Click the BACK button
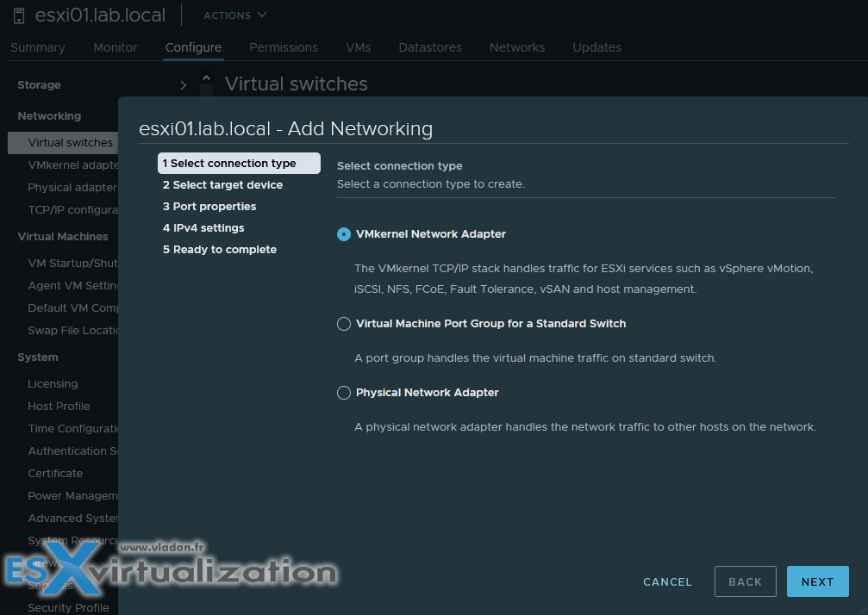Screen dimensions: 868x615 coord(745,581)
